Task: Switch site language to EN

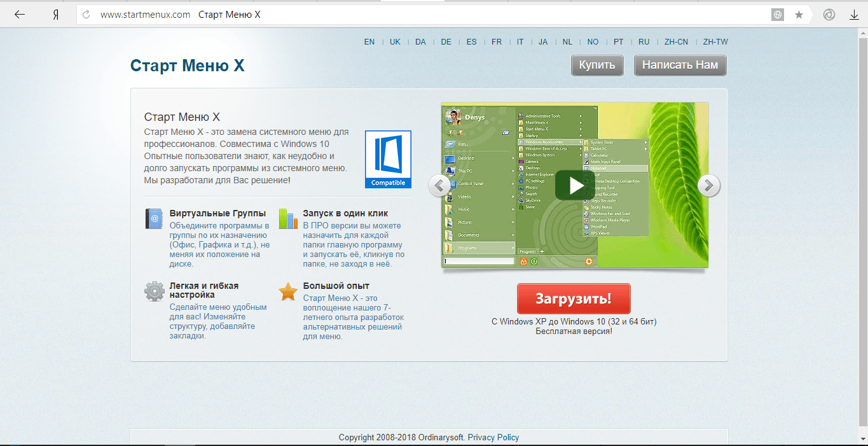Action: (369, 42)
